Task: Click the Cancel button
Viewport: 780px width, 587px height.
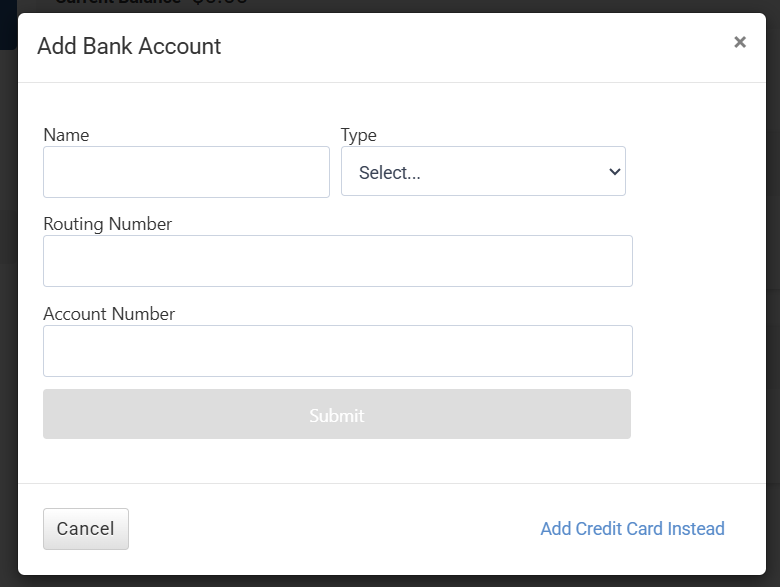Action: coord(86,529)
